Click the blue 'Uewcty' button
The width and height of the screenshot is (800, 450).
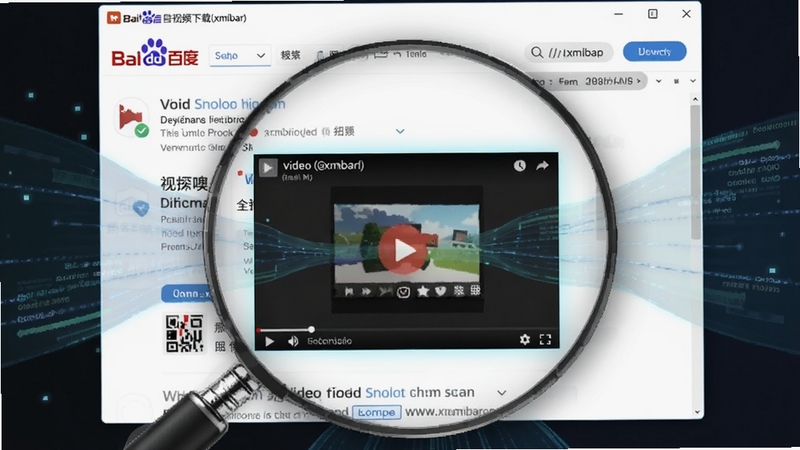click(x=655, y=52)
